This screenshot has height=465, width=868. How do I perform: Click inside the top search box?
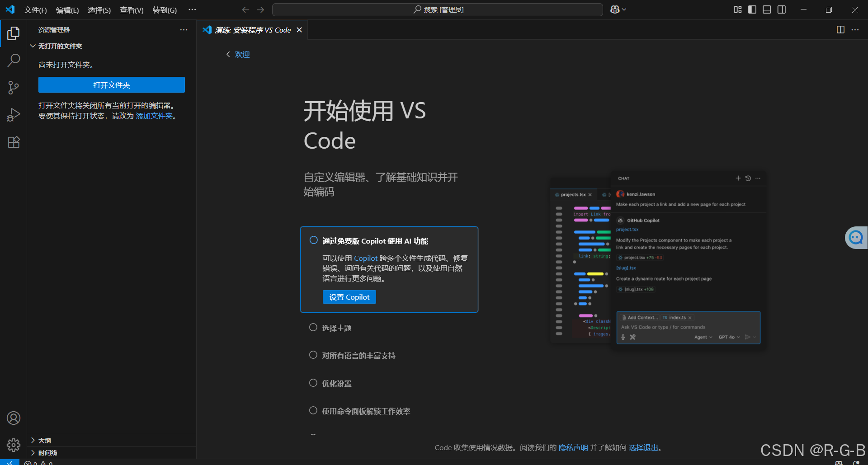point(437,9)
